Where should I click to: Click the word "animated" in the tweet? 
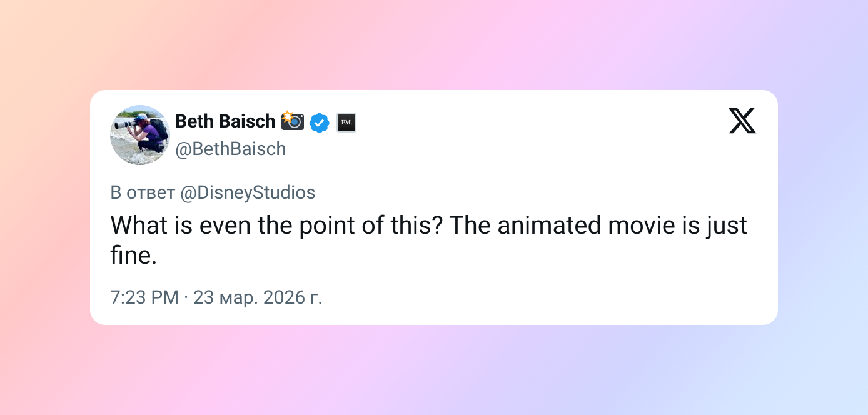[548, 225]
